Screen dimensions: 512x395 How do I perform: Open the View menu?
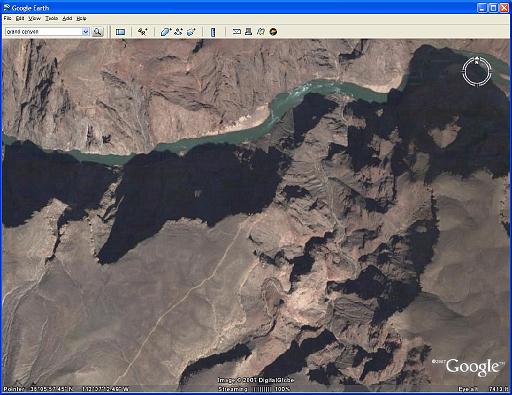point(34,19)
